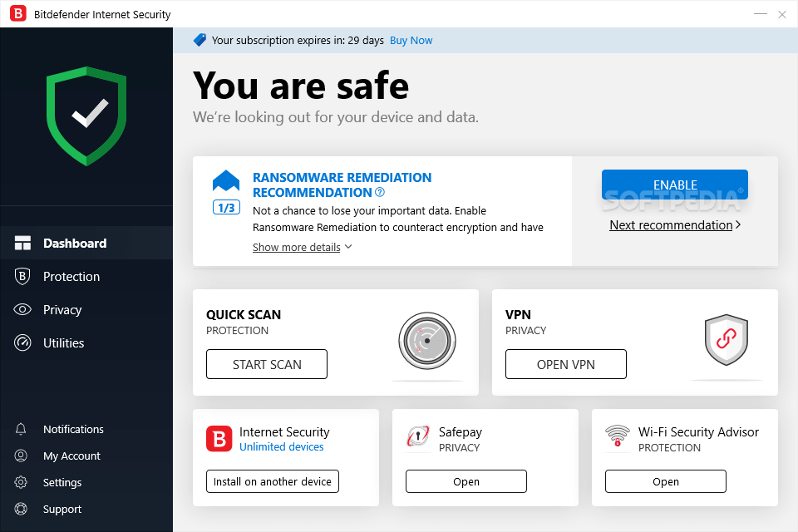
Task: Click the RANSOMWARE REMEDIATION RECOMMENDATION heading
Action: (x=342, y=185)
